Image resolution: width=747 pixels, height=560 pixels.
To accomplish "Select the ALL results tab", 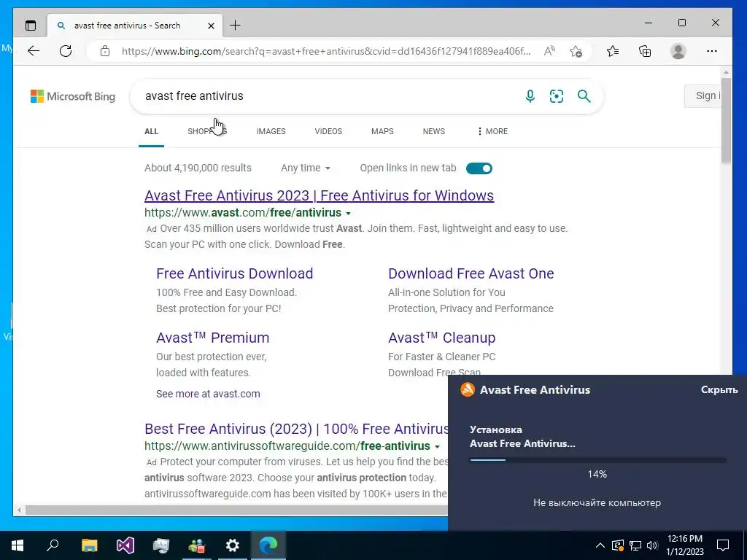I will pos(152,131).
